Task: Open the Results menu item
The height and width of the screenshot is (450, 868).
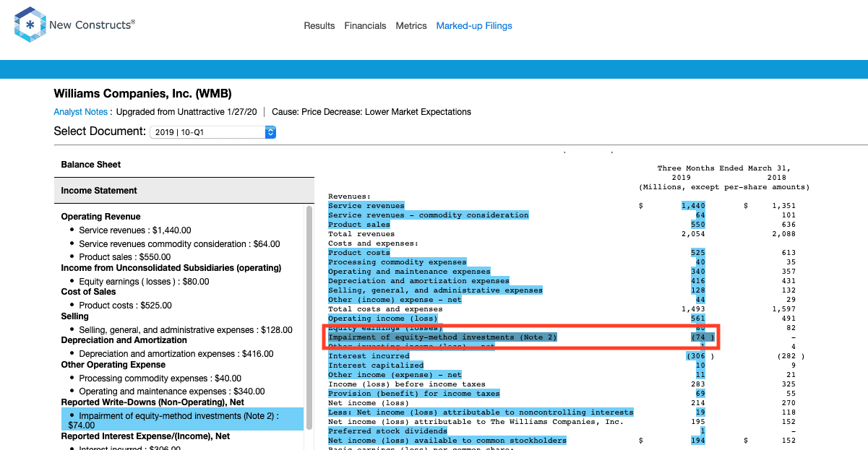Action: (319, 26)
